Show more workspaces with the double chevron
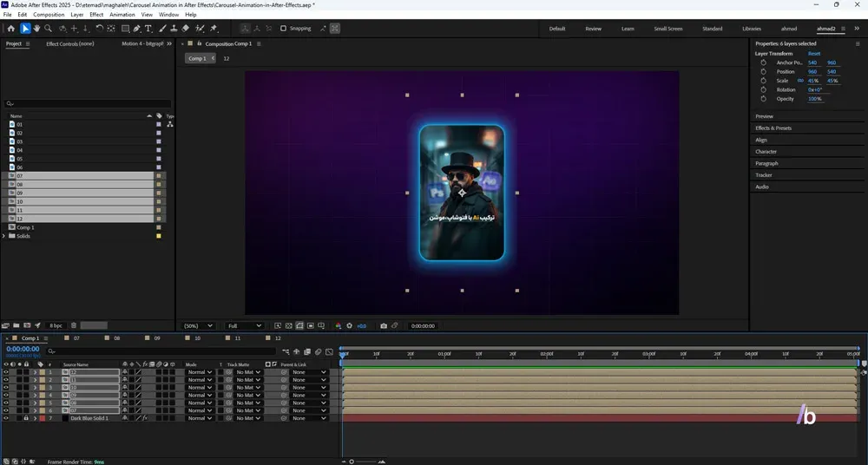This screenshot has height=465, width=868. [857, 29]
